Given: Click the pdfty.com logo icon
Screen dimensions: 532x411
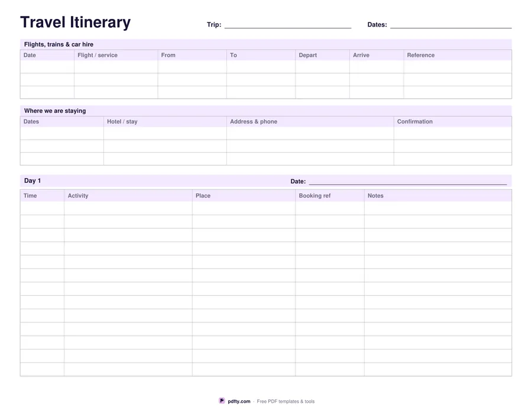Looking at the screenshot, I should 222,401.
